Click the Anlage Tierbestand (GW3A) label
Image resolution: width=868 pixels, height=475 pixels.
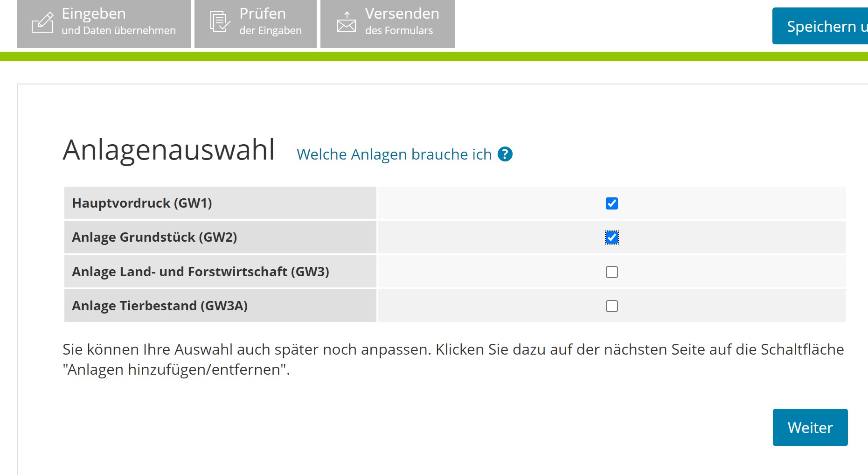coord(160,306)
